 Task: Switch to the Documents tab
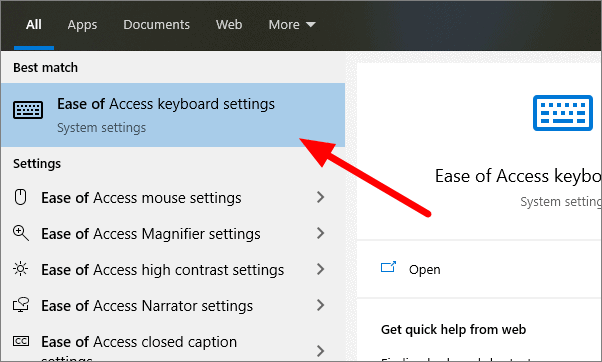156,25
